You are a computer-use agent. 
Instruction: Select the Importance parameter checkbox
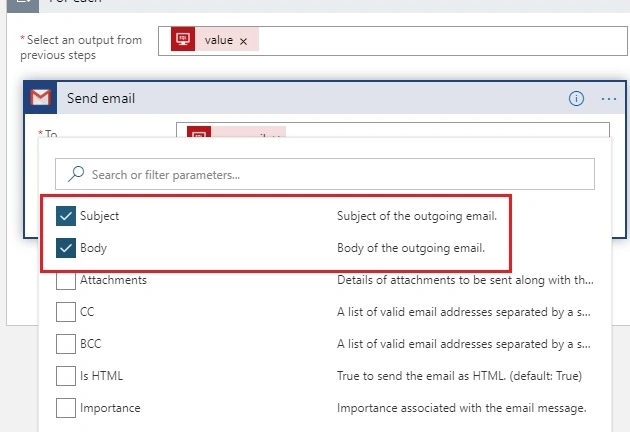(x=66, y=408)
